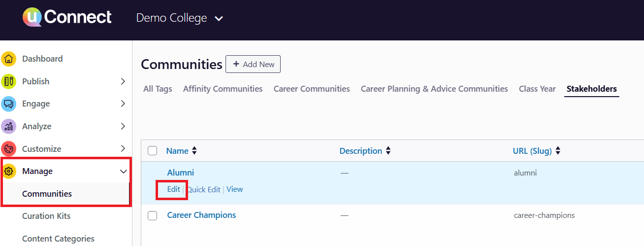644x246 pixels.
Task: Select the Affinity Communities tab
Action: click(x=223, y=89)
